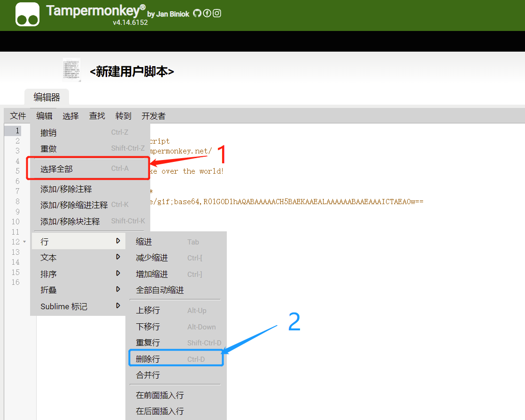Open the Instagram icon in the header
Screen dimensions: 525x420
(216, 13)
